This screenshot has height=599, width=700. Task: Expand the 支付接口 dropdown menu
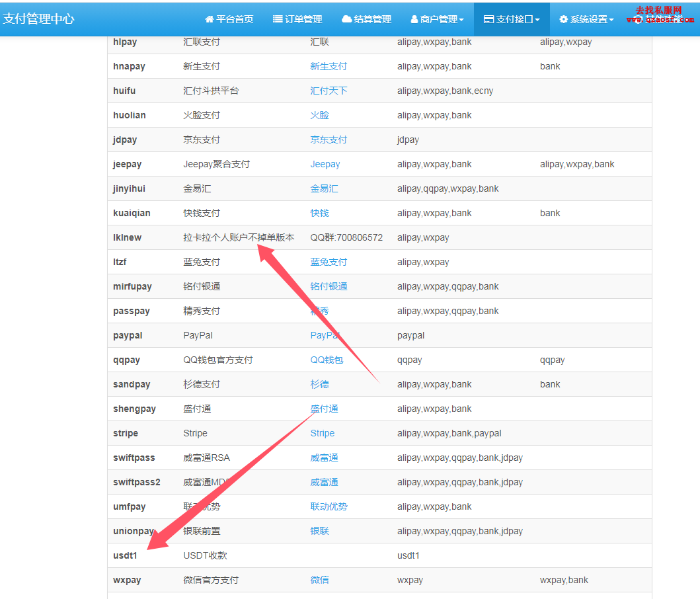(512, 19)
